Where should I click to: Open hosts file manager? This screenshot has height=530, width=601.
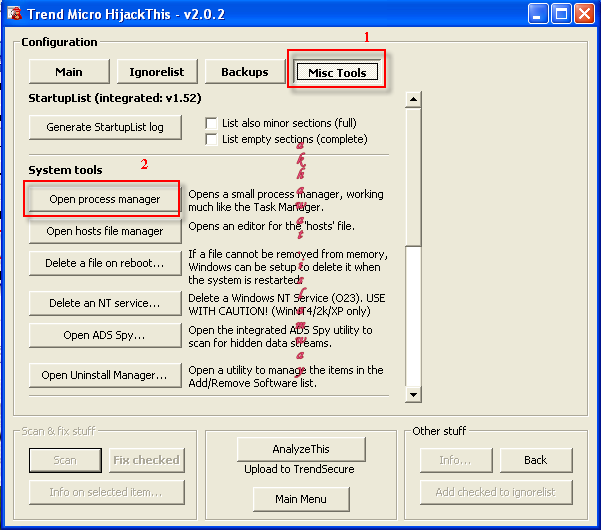[x=105, y=231]
